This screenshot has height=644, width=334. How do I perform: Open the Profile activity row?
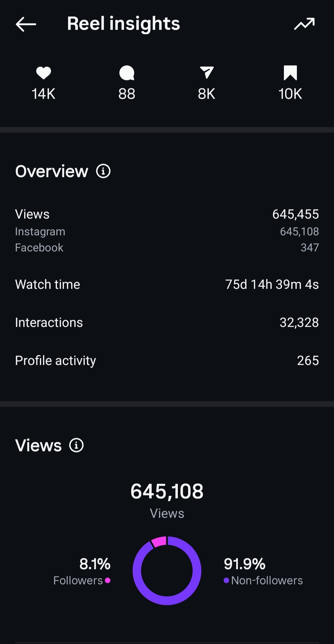167,361
